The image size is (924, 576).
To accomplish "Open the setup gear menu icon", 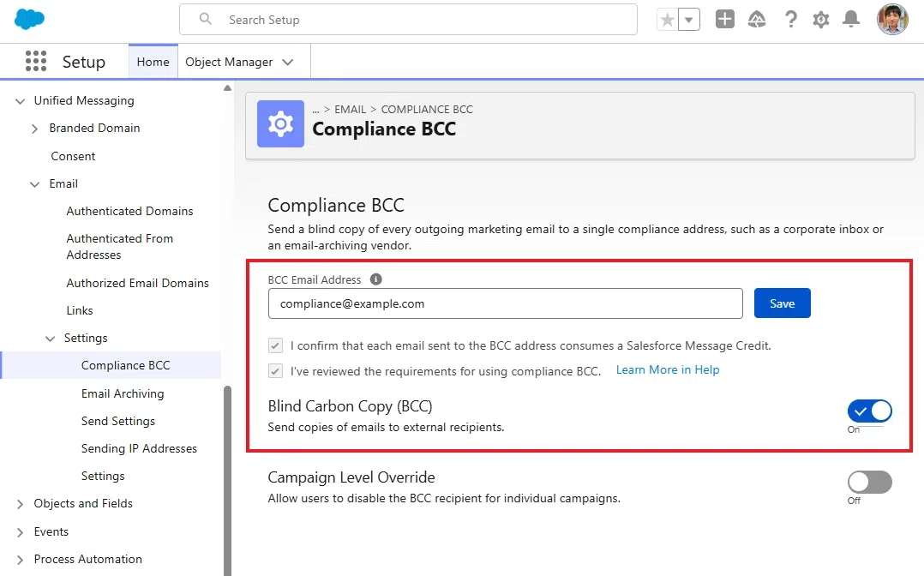I will [821, 20].
